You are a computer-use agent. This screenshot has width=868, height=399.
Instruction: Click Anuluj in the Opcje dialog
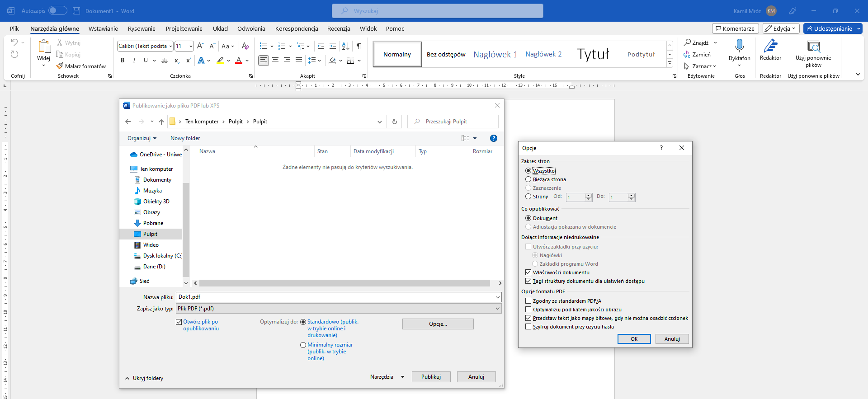(x=672, y=339)
